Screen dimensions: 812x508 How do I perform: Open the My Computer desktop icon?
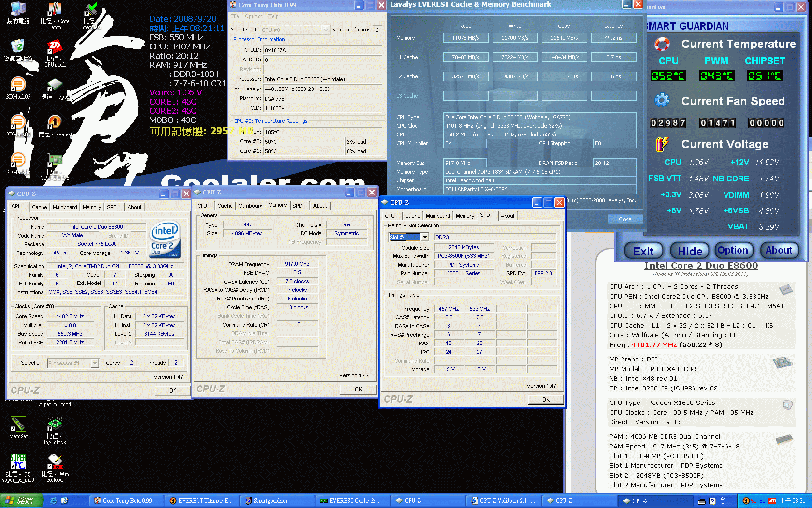click(18, 13)
